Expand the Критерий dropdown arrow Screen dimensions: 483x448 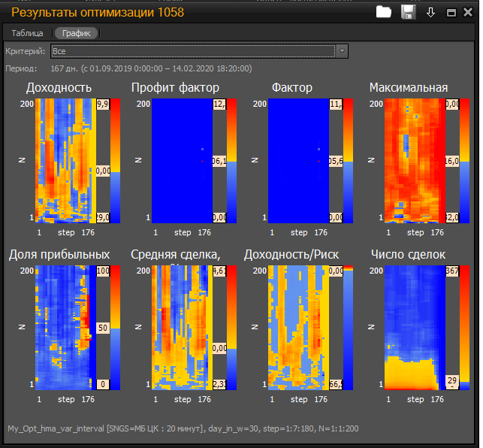[x=342, y=51]
